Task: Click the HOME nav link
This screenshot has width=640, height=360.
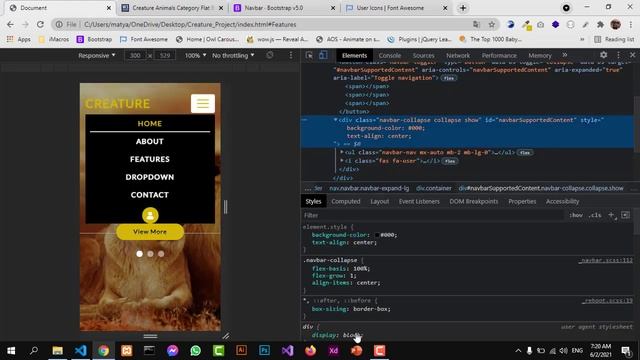Action: pos(150,124)
